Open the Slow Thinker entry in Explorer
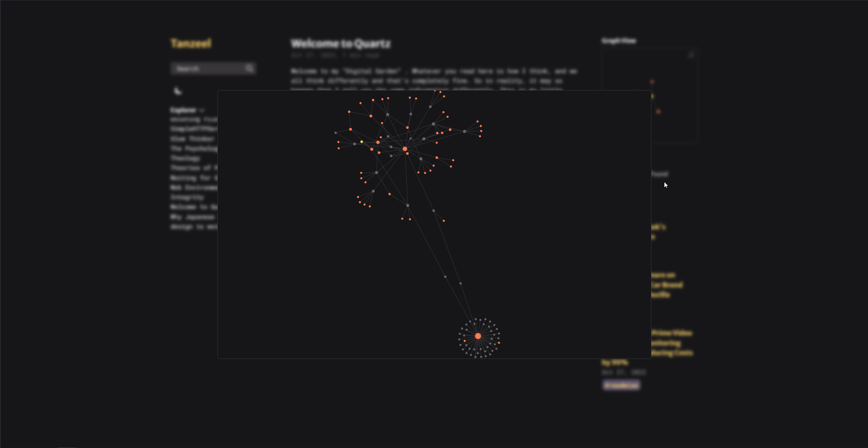 [193, 139]
